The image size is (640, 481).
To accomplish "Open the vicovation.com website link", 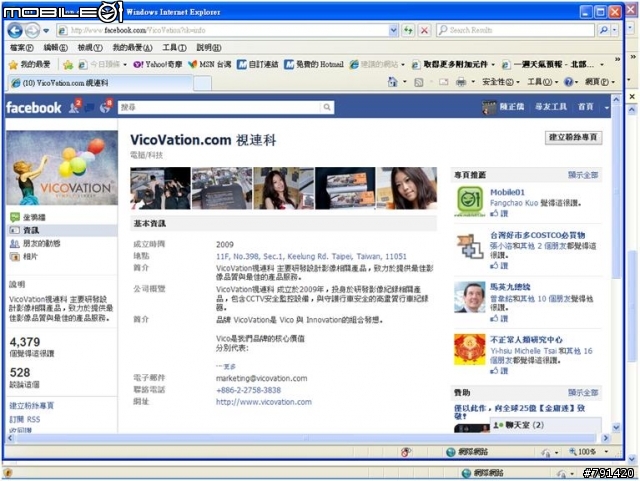I will coord(264,402).
